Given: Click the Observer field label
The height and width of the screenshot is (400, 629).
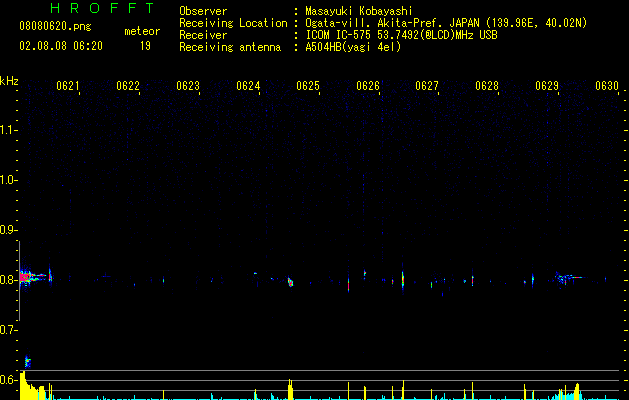Looking at the screenshot, I should click(x=203, y=11).
